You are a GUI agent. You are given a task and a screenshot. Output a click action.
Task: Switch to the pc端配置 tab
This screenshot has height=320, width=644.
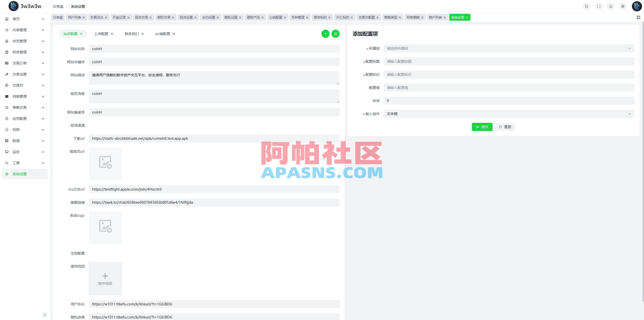tap(163, 33)
